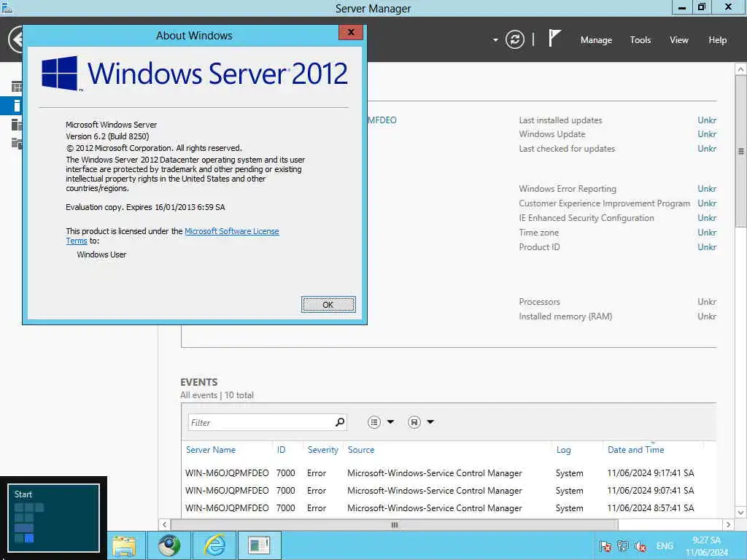Click Last installed updates value link

(x=707, y=120)
